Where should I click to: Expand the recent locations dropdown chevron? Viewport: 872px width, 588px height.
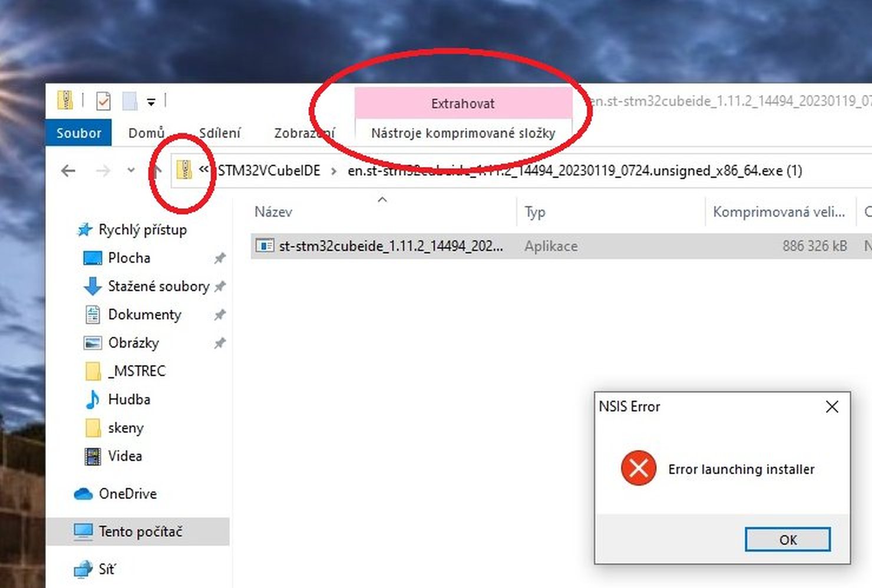(x=131, y=170)
